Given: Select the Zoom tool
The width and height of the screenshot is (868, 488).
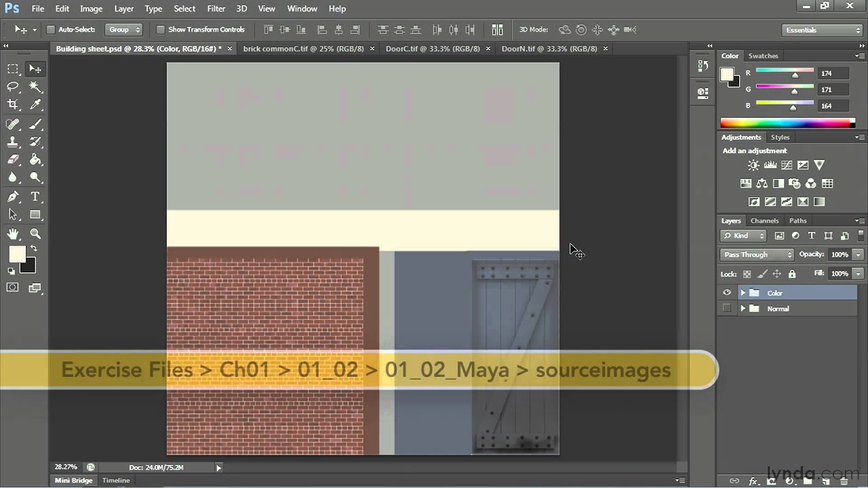Looking at the screenshot, I should 35,234.
